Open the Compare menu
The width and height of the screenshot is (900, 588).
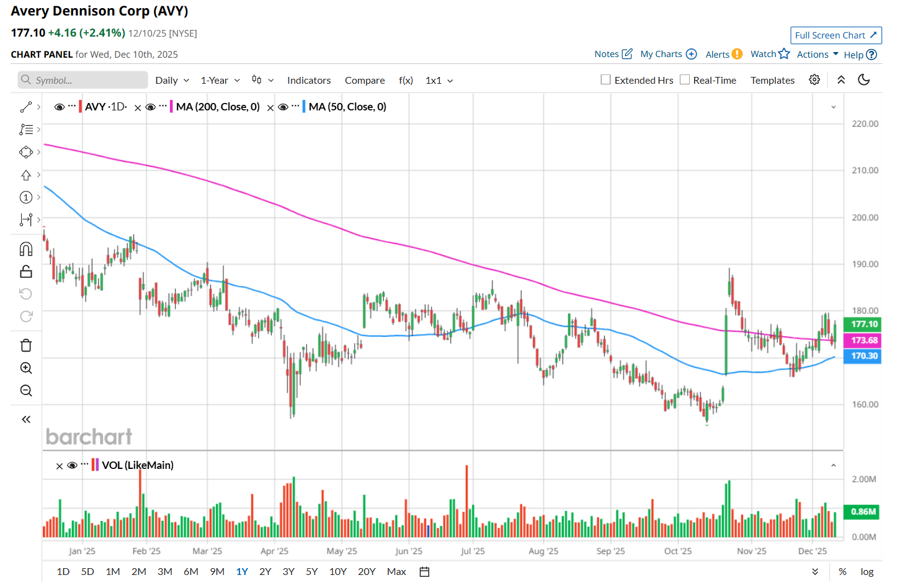[365, 80]
